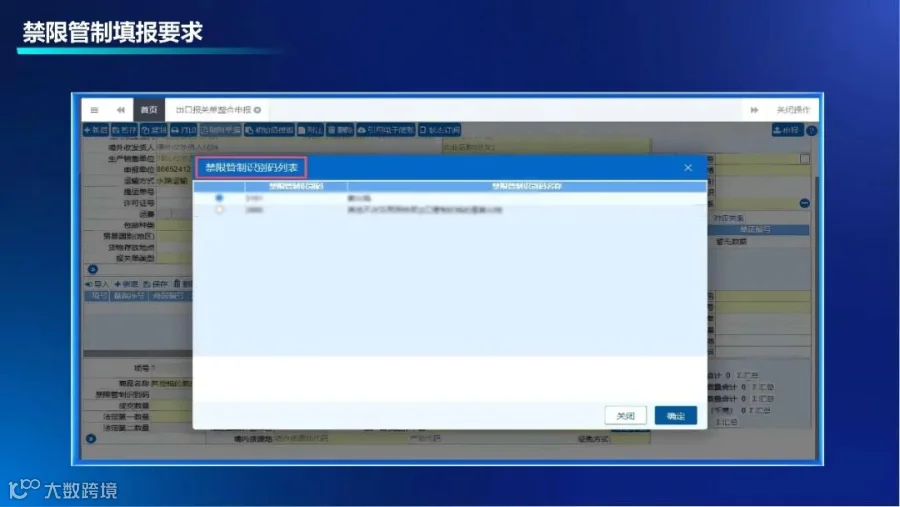Click the 运输方式 field showing 水路运输
Screen dimensions: 900x507
(174, 181)
